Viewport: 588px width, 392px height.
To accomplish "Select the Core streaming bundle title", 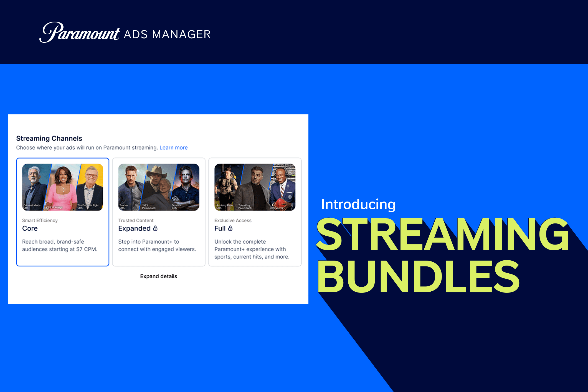I will click(x=30, y=228).
